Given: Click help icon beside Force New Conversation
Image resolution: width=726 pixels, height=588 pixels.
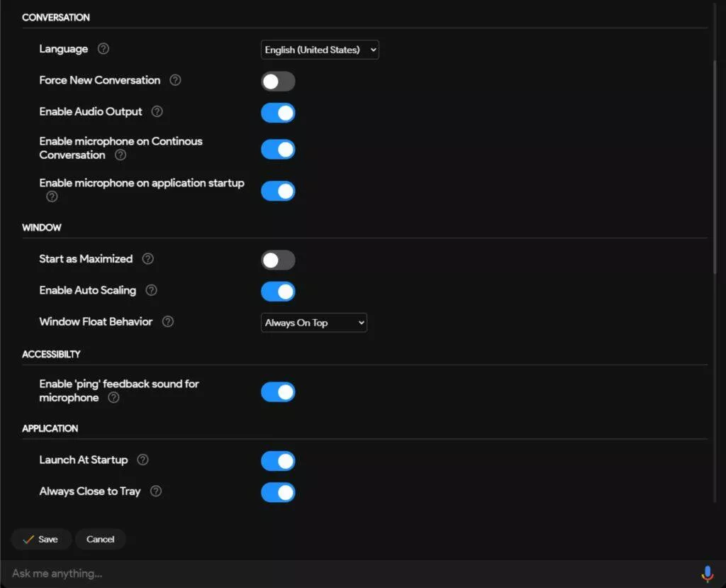Looking at the screenshot, I should 175,80.
